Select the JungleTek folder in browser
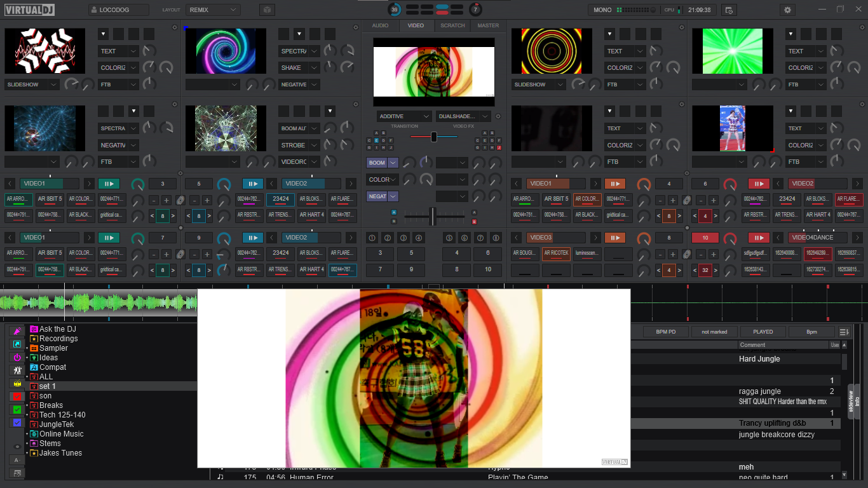Viewport: 868px width, 488px height. click(x=57, y=424)
